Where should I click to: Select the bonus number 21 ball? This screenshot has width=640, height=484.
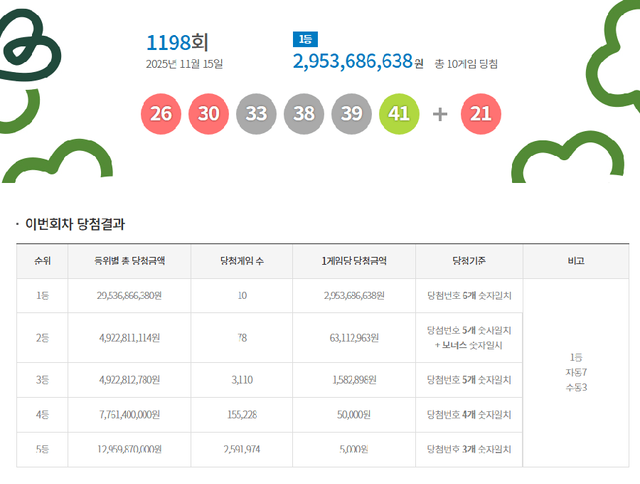click(x=480, y=114)
